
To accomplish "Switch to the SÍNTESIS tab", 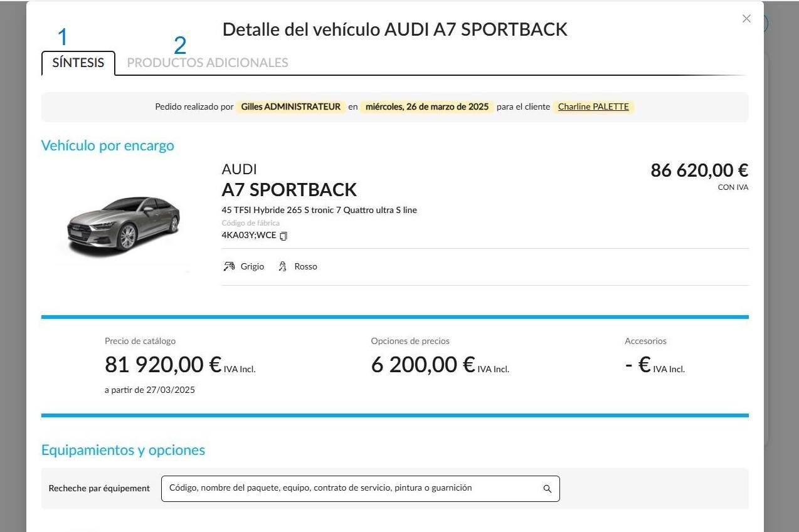I will click(x=78, y=63).
